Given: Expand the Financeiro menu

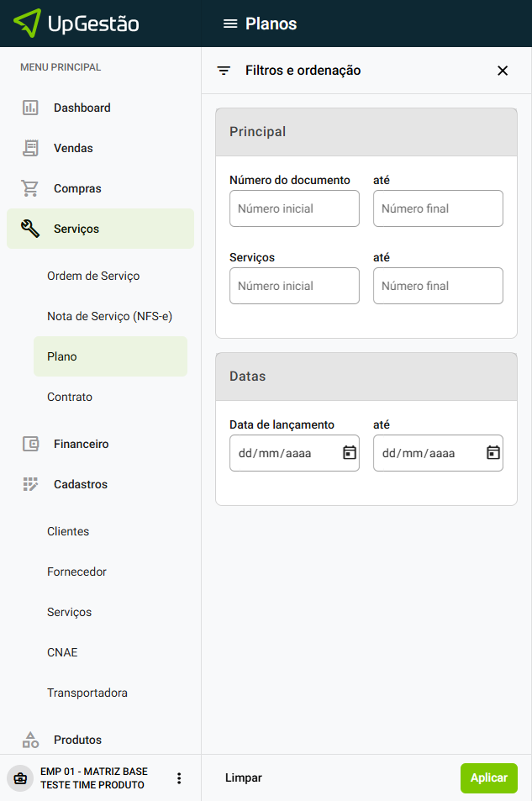Looking at the screenshot, I should pyautogui.click(x=81, y=444).
